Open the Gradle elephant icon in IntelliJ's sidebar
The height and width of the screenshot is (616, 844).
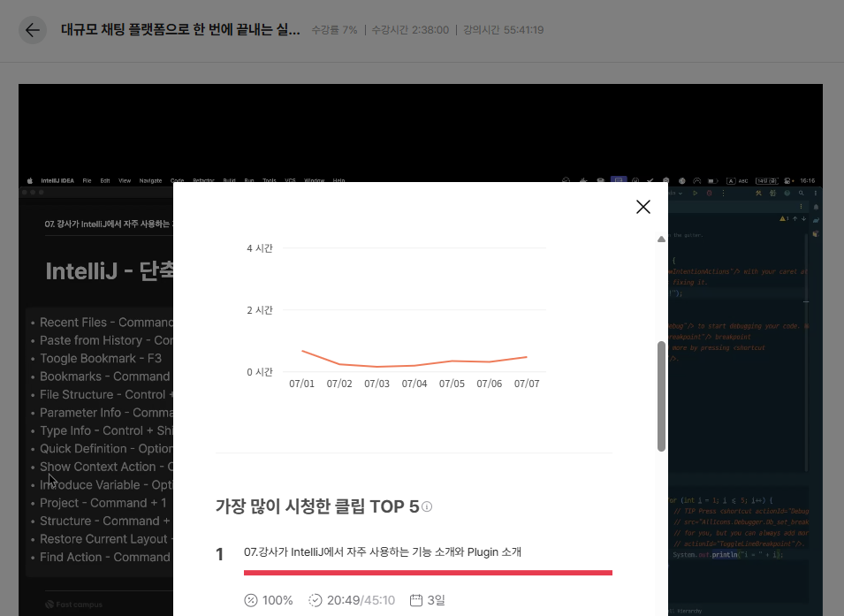coord(816,220)
